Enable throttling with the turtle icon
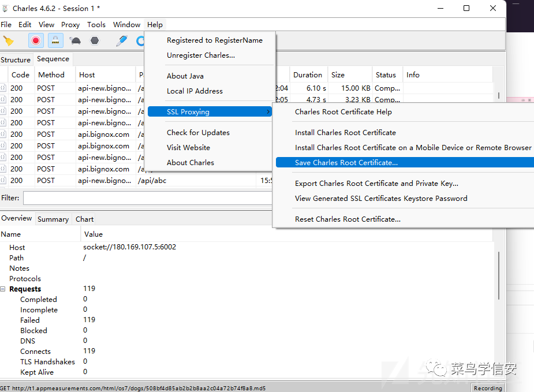 pyautogui.click(x=75, y=41)
